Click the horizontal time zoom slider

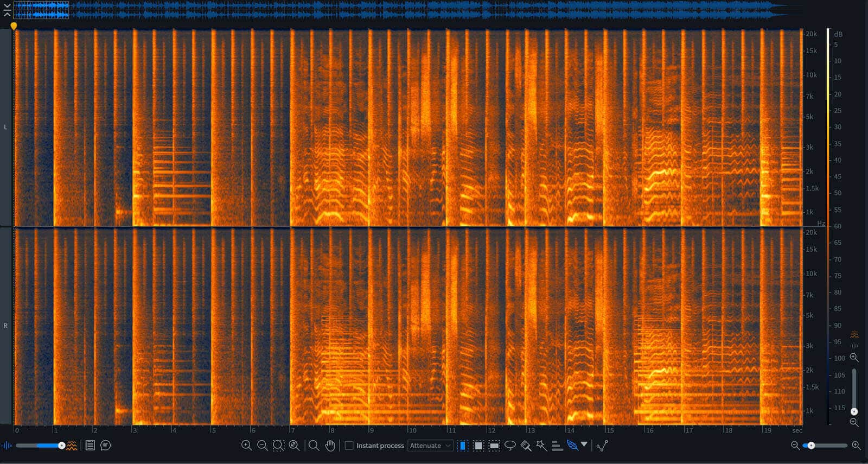(825, 446)
